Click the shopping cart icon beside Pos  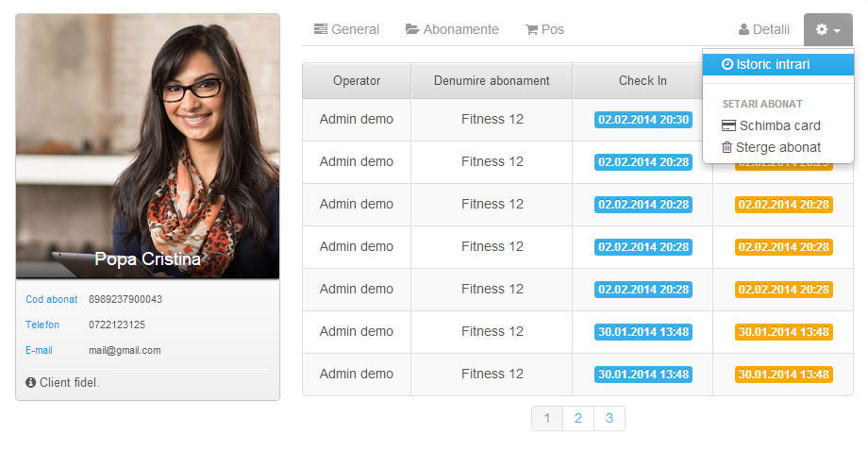click(x=531, y=29)
